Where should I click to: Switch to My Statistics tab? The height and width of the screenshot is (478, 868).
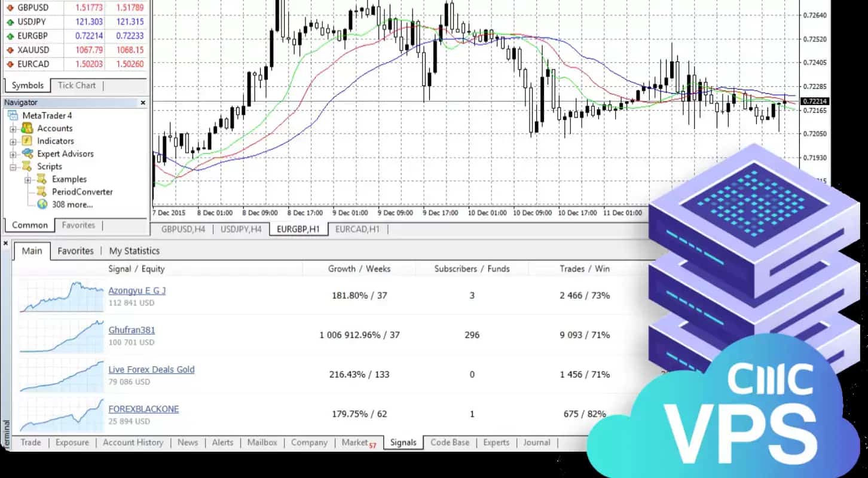click(x=134, y=251)
